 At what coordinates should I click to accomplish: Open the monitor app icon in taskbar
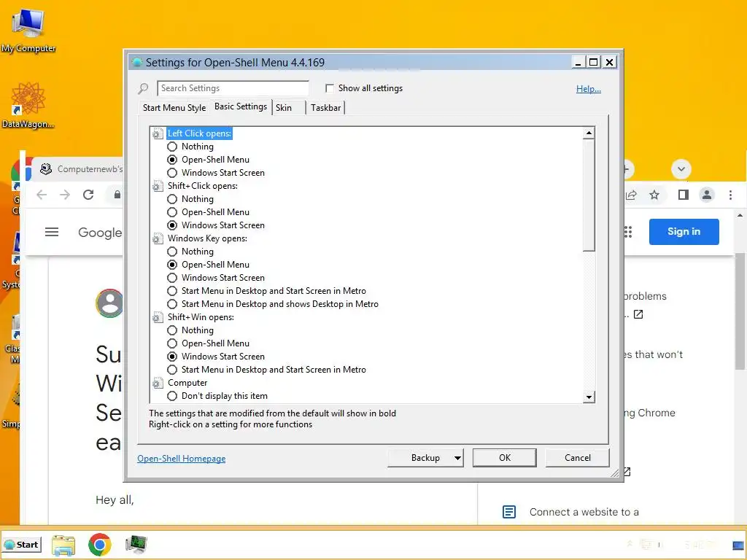click(x=136, y=545)
